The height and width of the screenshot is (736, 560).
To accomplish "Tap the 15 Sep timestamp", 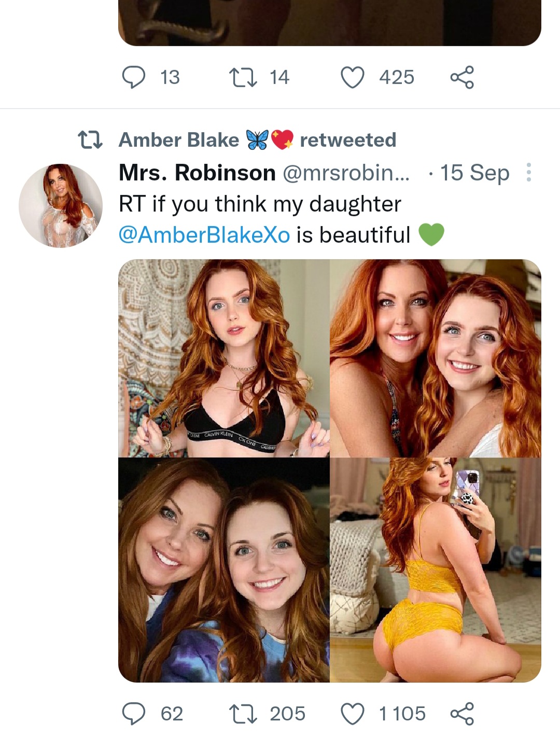I will pos(474,173).
